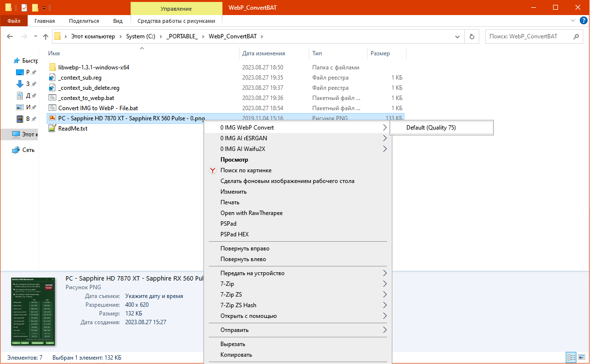Expand the Открыть с помощью submenu

(385, 316)
